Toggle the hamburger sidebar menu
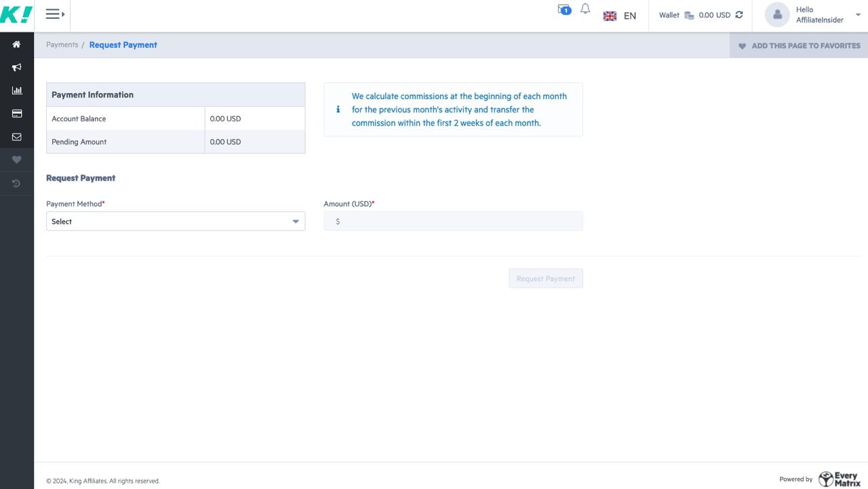This screenshot has width=868, height=489. (x=55, y=14)
